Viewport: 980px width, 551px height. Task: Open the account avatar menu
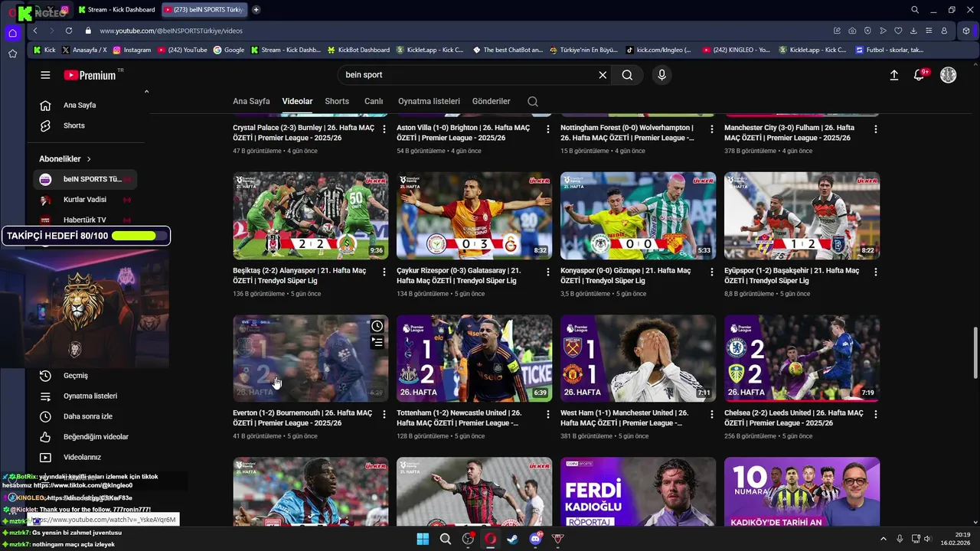(948, 75)
